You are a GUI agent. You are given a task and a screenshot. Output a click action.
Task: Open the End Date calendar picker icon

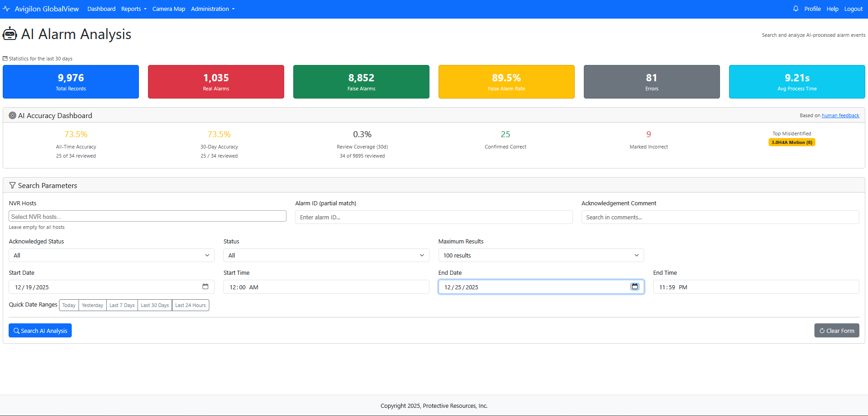635,287
